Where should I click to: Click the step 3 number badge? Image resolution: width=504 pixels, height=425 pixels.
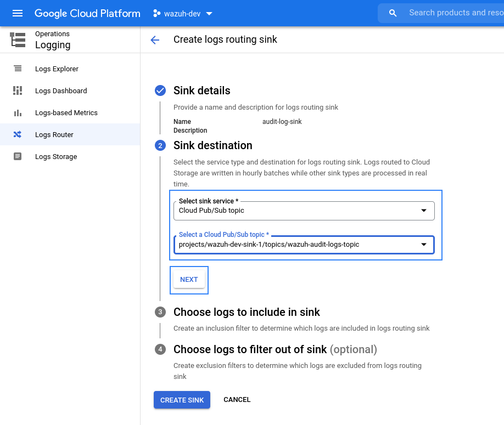[x=160, y=312]
